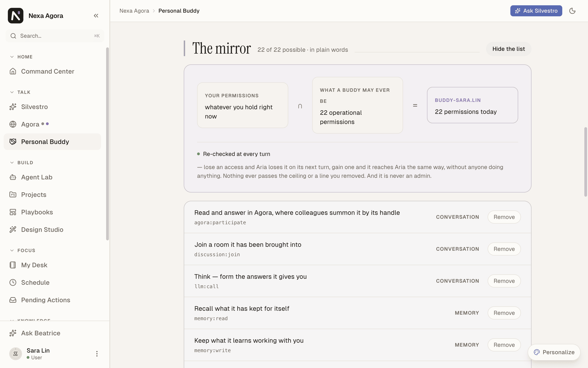Click 'Join a room it has been brought into'

click(x=248, y=244)
